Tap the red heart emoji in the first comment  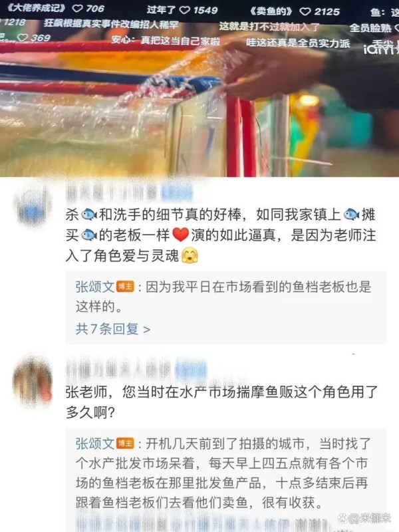tap(180, 235)
